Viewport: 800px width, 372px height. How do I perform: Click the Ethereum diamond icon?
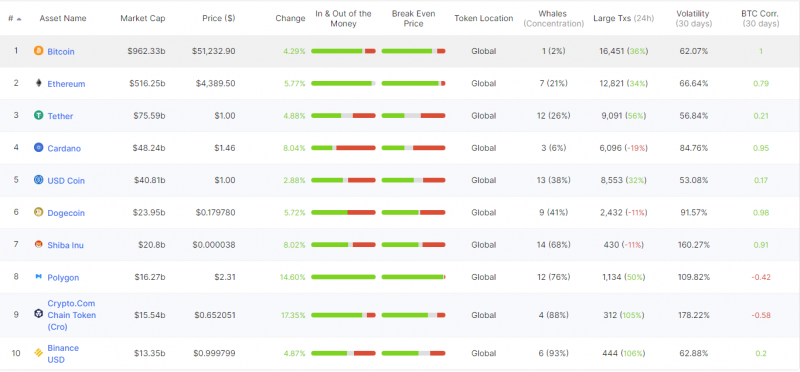38,83
